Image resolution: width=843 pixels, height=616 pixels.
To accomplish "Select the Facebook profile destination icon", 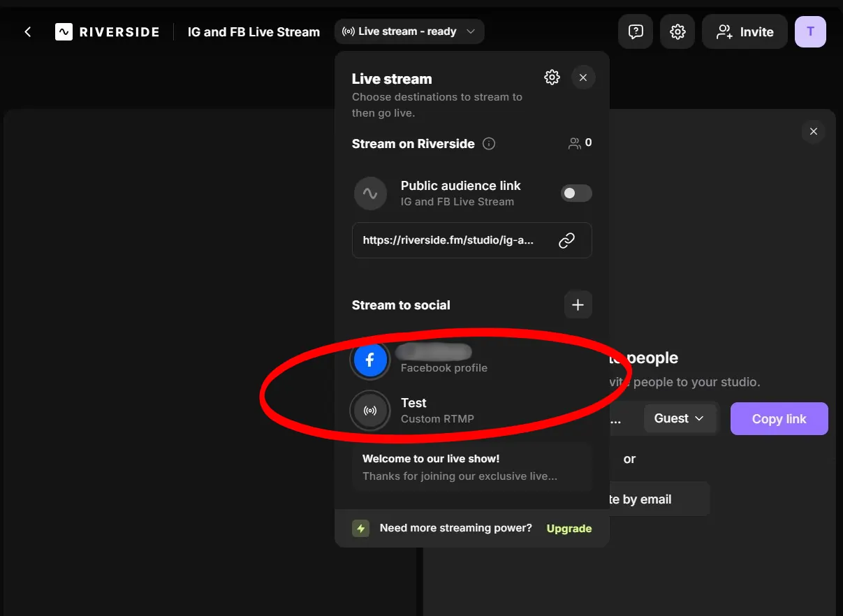I will 370,360.
